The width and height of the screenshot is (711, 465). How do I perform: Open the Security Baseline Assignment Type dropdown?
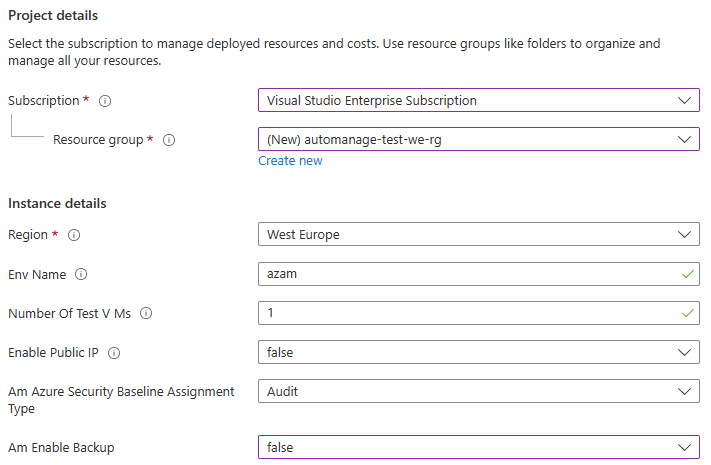pos(478,392)
